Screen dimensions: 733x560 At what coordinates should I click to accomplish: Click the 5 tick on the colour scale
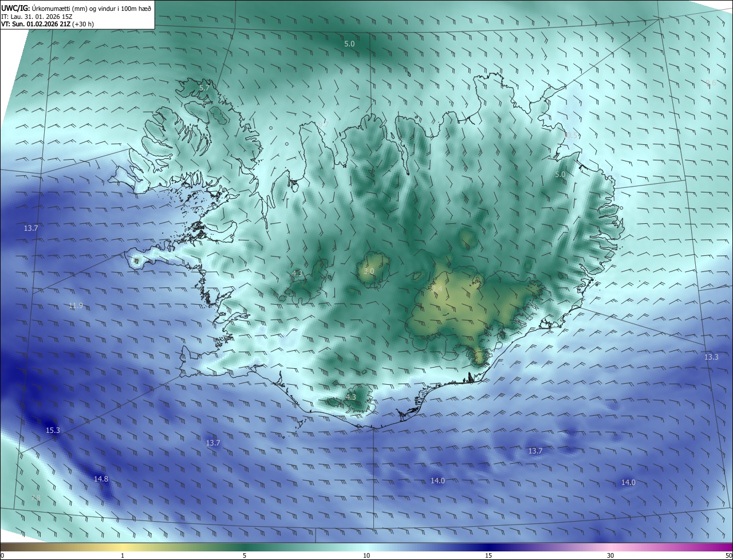245,555
